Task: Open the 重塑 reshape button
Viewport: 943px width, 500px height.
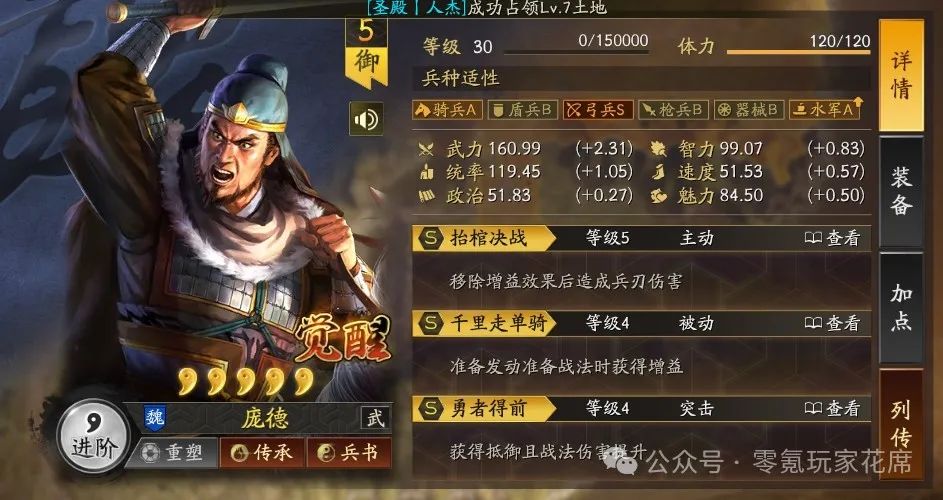Action: pyautogui.click(x=172, y=452)
